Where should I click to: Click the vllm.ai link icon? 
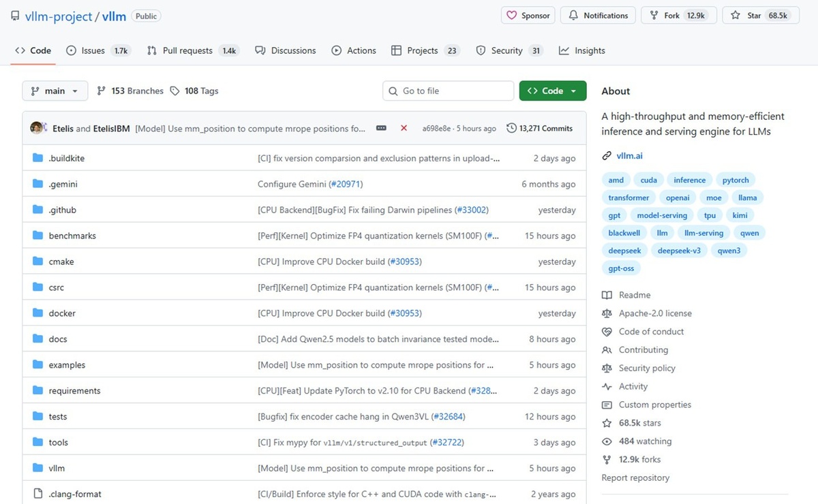click(607, 156)
